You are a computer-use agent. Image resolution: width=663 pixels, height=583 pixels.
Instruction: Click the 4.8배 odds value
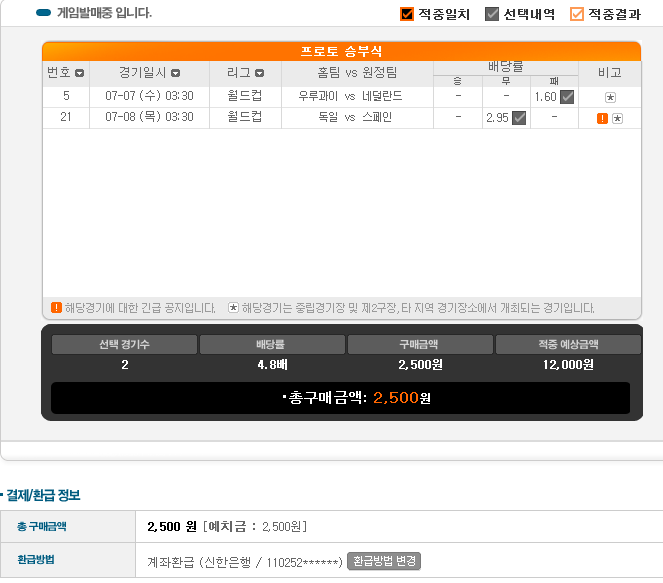[x=272, y=365]
